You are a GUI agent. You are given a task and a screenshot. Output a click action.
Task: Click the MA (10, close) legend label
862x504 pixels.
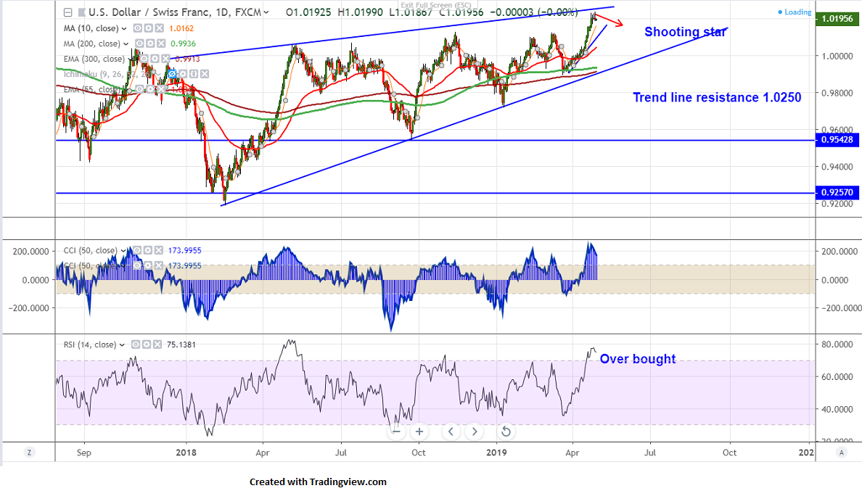coord(91,28)
